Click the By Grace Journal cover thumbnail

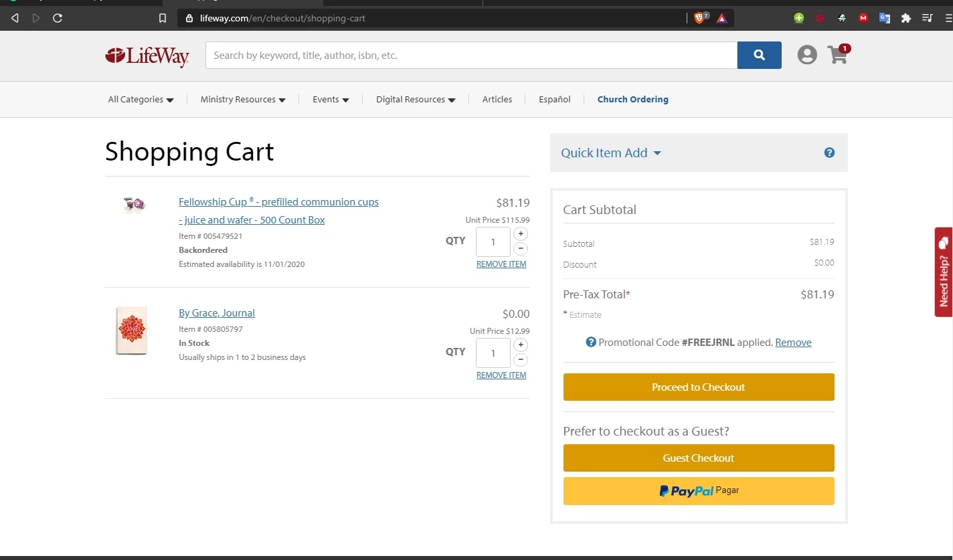(131, 331)
